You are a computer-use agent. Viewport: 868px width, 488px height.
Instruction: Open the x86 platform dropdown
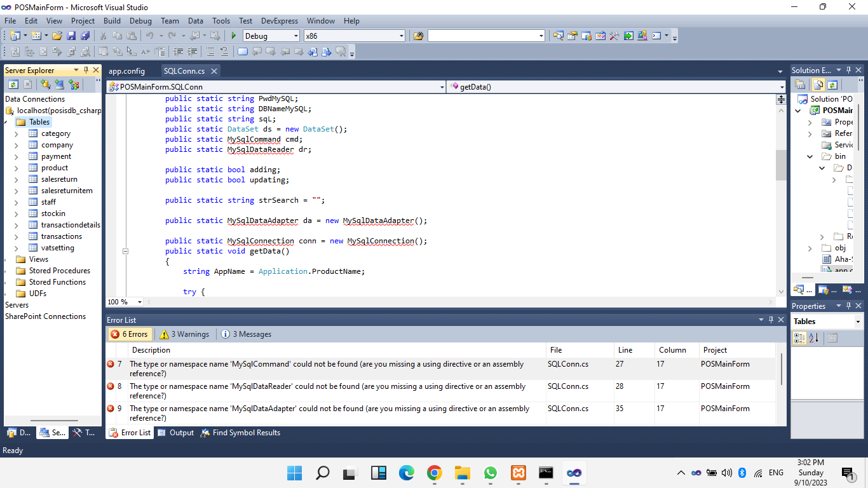[x=401, y=36]
